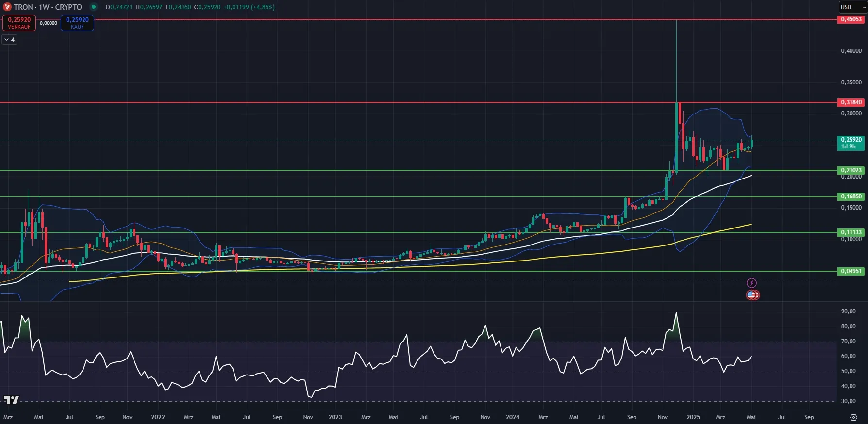Click the TradingView logo
The height and width of the screenshot is (424, 868).
pyautogui.click(x=11, y=400)
